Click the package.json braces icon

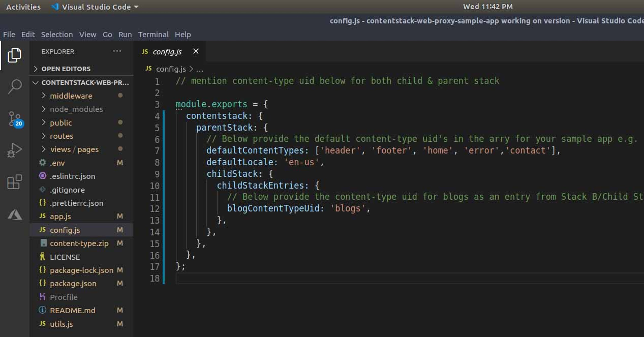tap(42, 283)
